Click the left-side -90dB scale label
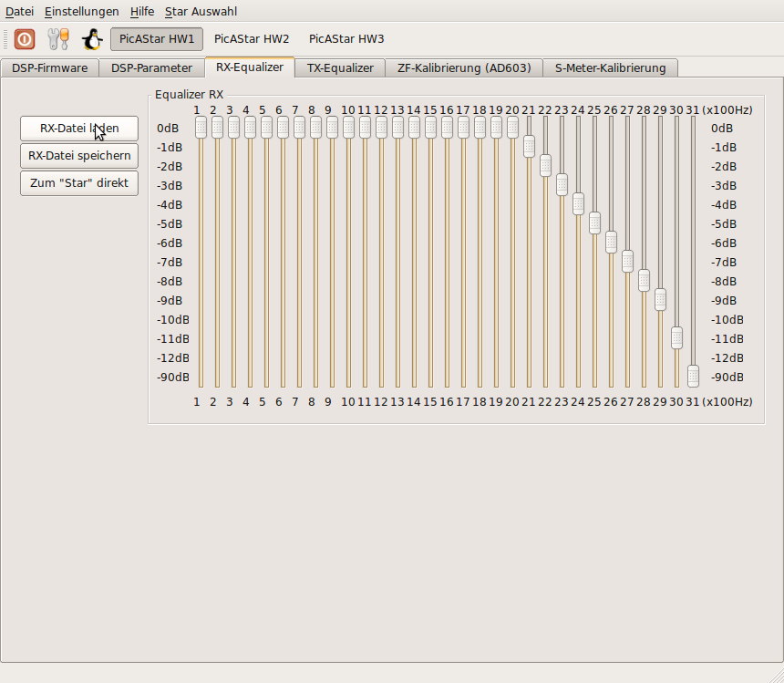 click(x=173, y=377)
